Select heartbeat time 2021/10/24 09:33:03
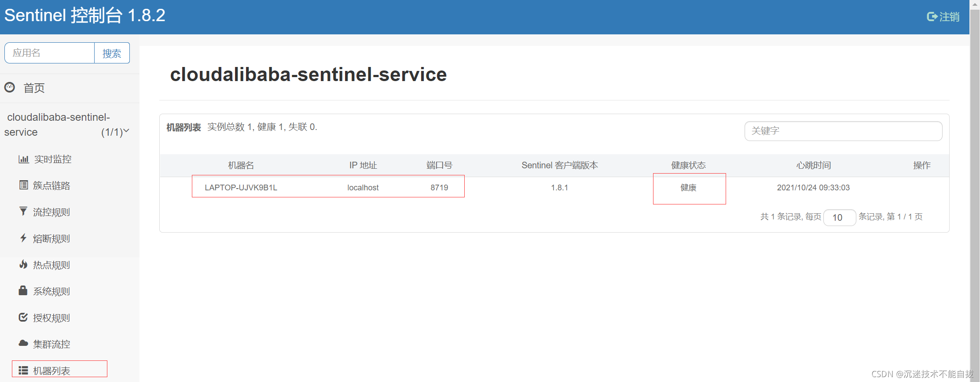 click(813, 188)
